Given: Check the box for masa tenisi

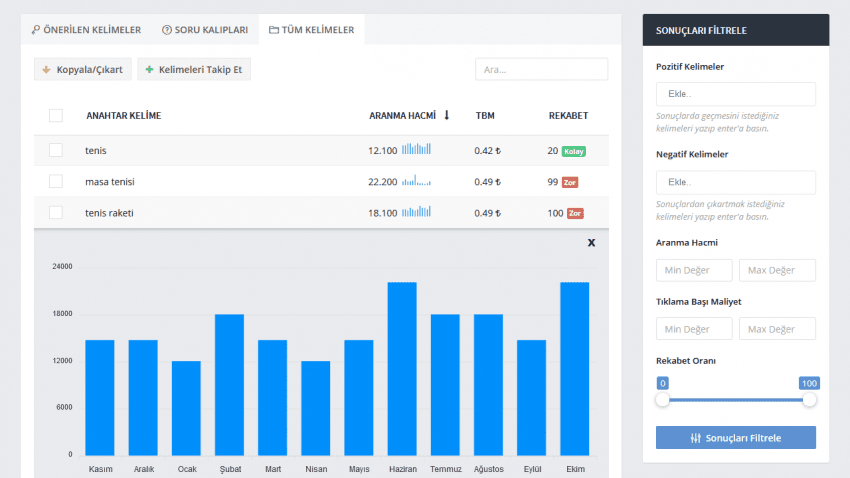Looking at the screenshot, I should point(56,181).
